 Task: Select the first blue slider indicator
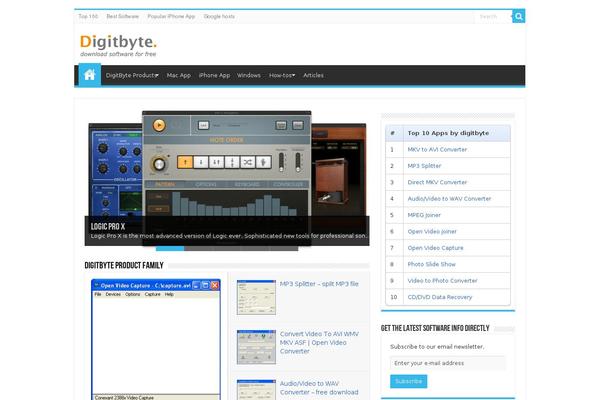[170, 248]
